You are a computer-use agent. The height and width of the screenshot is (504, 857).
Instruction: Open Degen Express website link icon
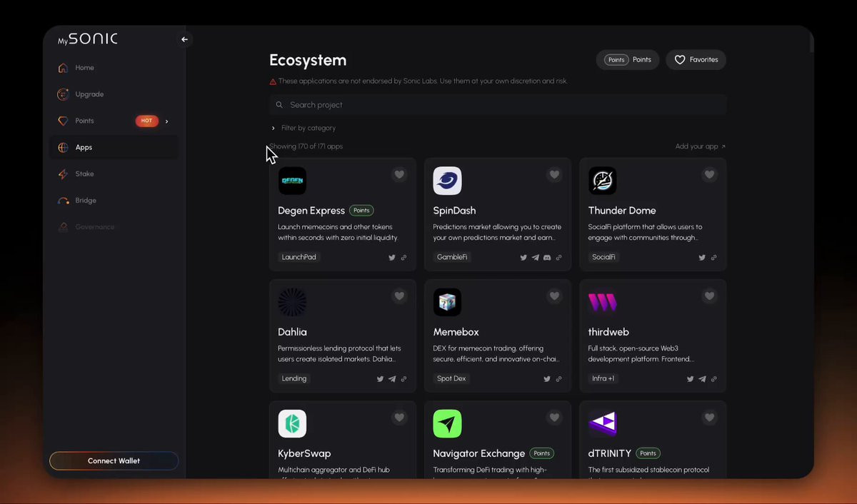coord(404,258)
